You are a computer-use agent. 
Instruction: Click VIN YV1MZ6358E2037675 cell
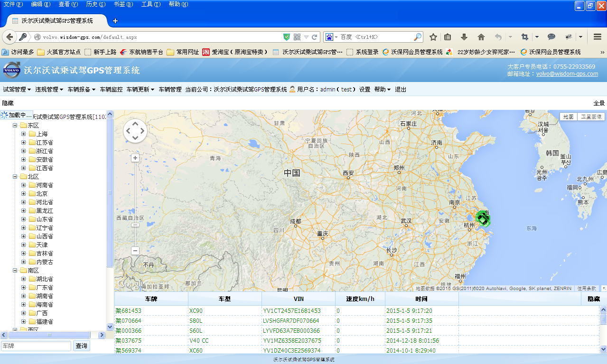coord(292,341)
